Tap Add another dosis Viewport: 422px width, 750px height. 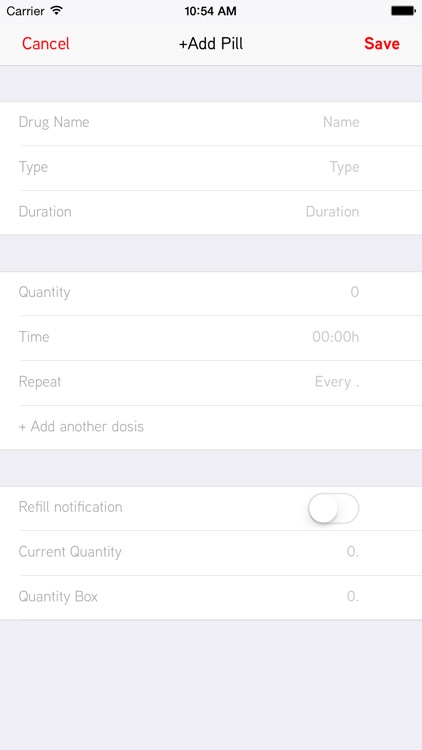click(x=81, y=426)
